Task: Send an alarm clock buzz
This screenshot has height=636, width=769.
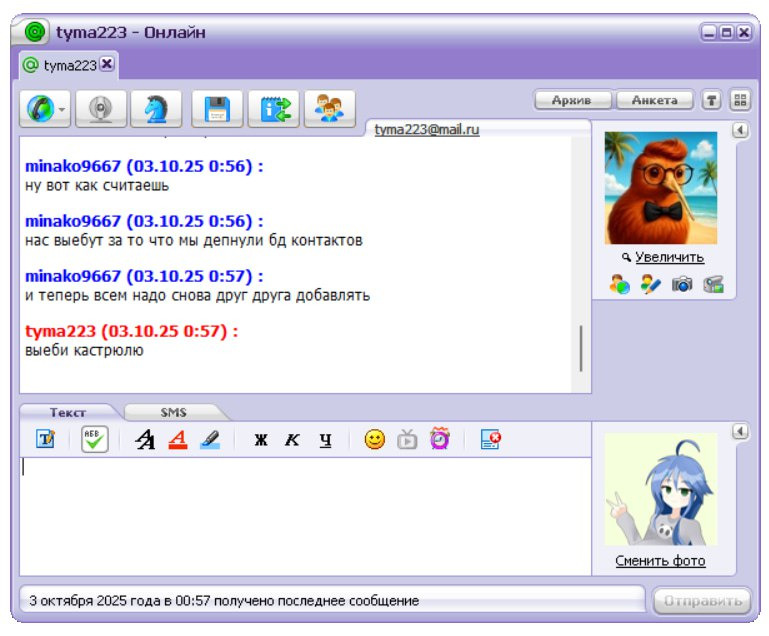Action: (439, 438)
